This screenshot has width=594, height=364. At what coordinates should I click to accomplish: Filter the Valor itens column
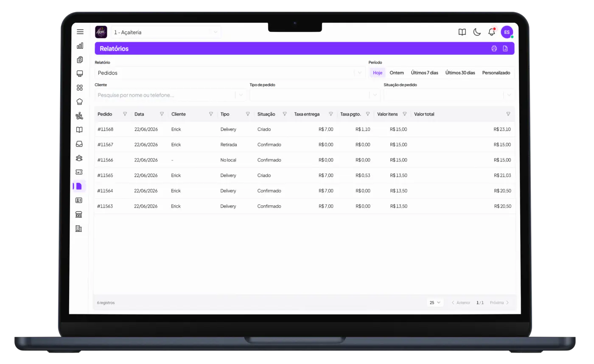[x=405, y=114]
